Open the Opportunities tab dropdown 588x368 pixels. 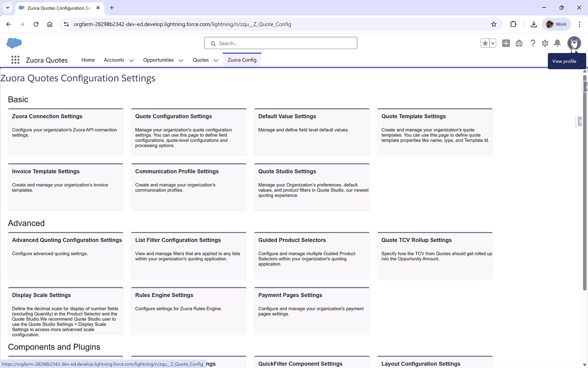[181, 60]
